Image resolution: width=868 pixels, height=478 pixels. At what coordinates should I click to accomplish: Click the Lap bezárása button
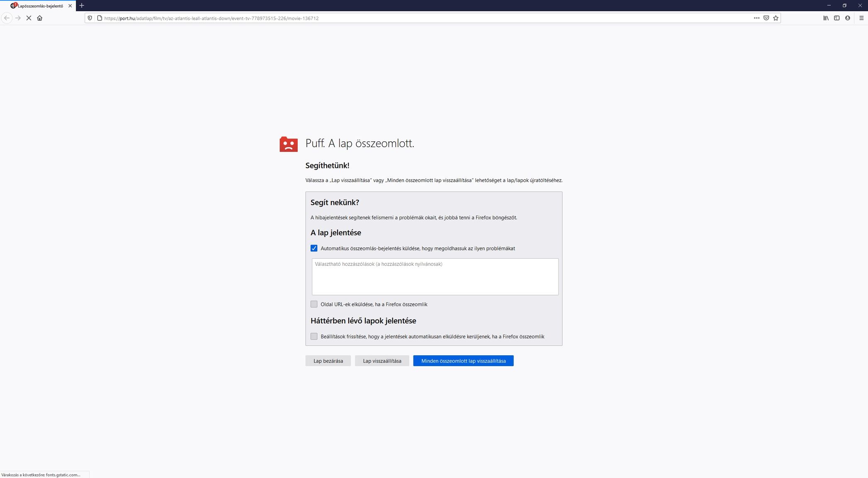point(328,361)
